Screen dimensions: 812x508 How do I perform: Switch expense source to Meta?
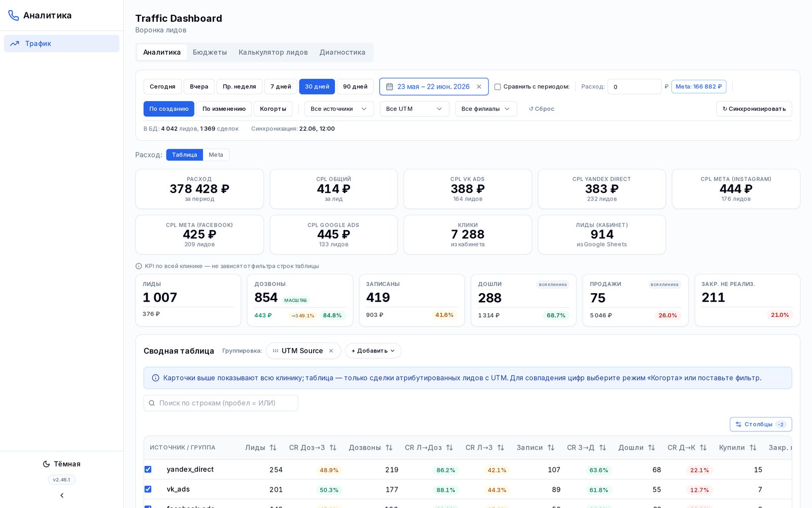[216, 155]
